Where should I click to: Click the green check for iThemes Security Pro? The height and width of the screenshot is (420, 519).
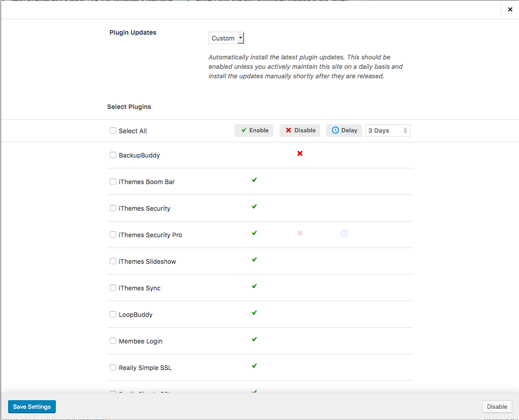coord(254,233)
